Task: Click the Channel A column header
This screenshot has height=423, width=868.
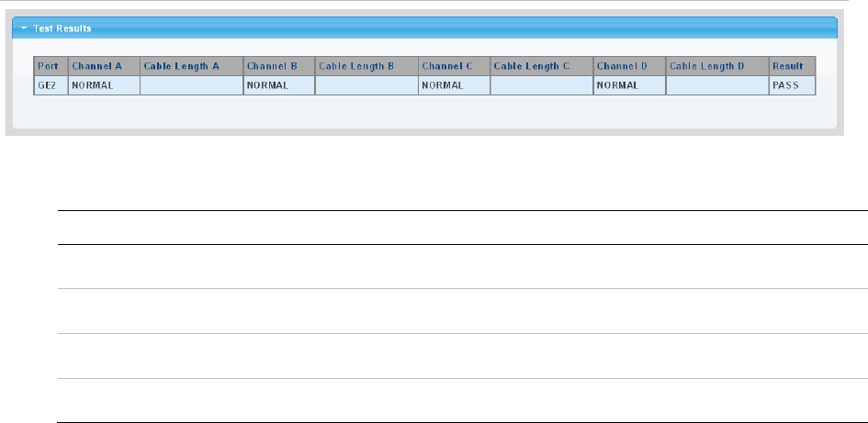Action: (104, 66)
